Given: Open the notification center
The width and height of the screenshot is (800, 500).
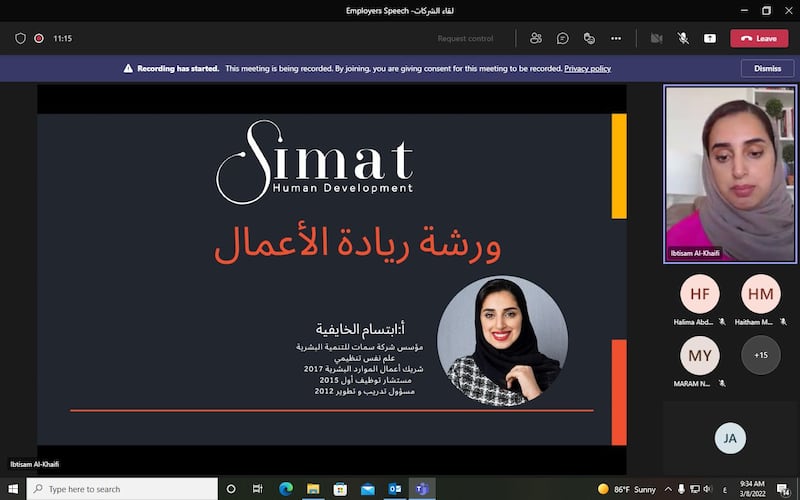Looking at the screenshot, I should pyautogui.click(x=783, y=489).
